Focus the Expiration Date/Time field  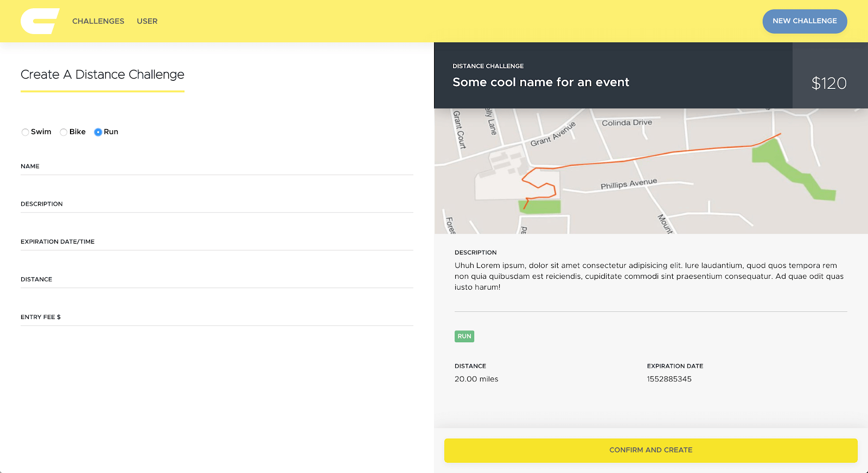(217, 242)
